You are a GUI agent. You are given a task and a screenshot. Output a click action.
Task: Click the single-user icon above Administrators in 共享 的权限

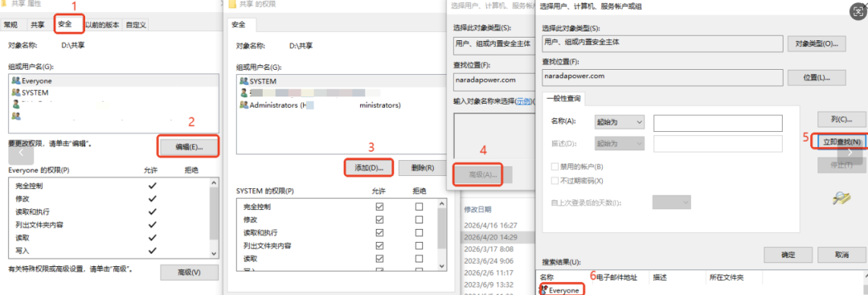[x=244, y=93]
